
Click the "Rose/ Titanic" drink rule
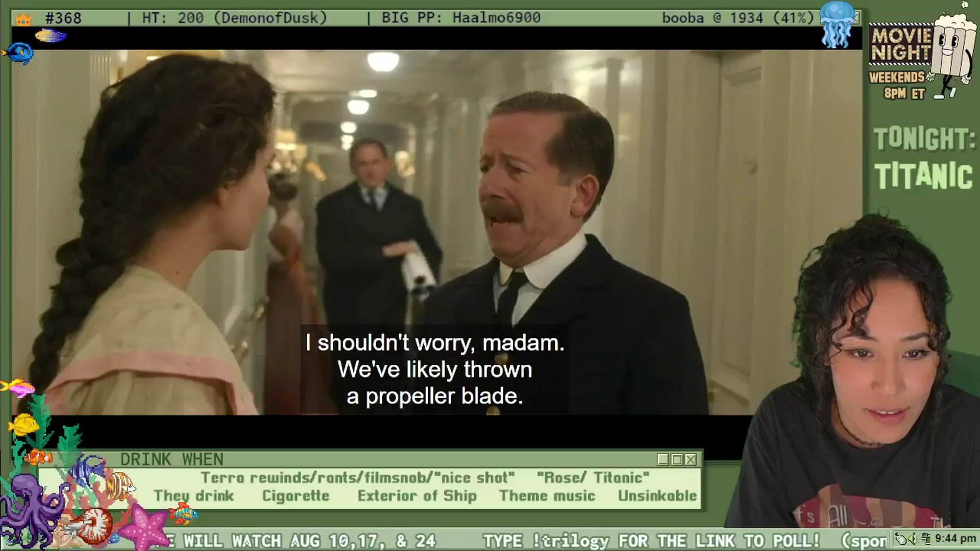[593, 478]
